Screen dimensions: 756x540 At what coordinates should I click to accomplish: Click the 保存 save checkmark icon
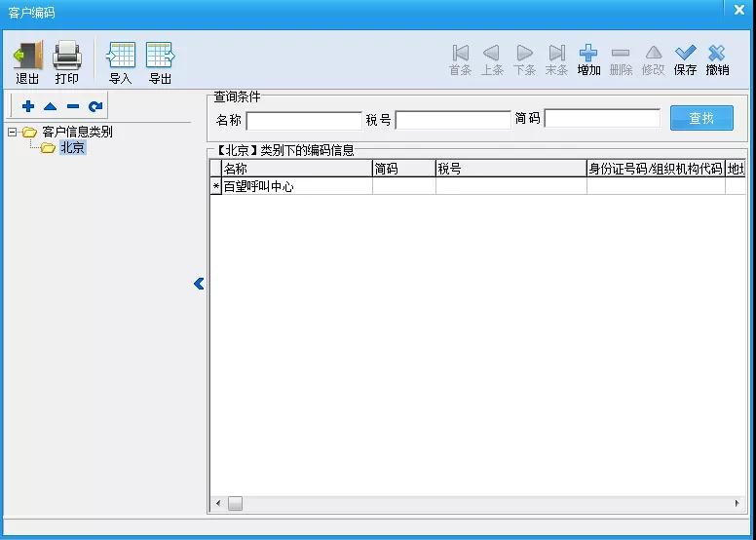685,52
